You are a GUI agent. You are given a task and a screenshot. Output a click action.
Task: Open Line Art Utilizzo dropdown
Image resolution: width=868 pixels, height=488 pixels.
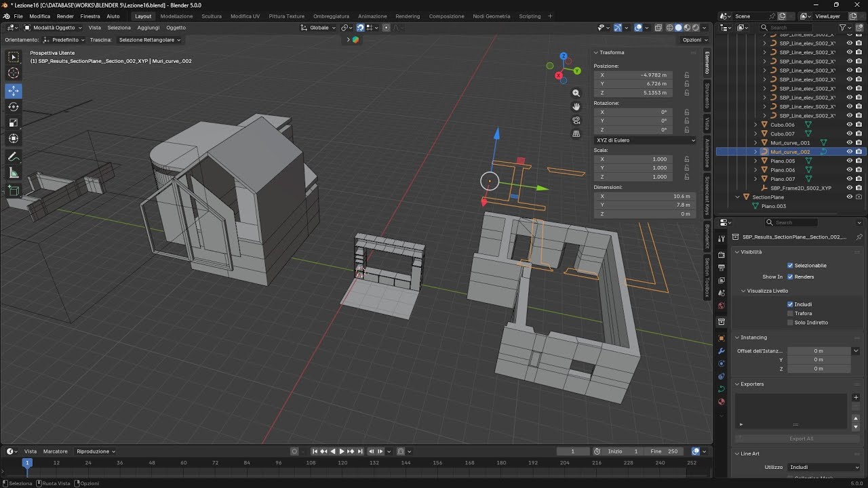click(x=824, y=467)
